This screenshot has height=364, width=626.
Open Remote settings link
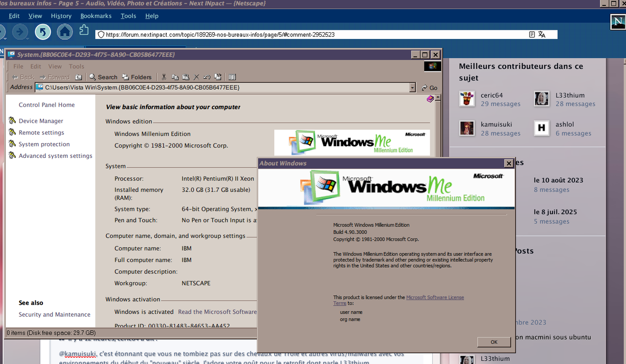click(42, 132)
